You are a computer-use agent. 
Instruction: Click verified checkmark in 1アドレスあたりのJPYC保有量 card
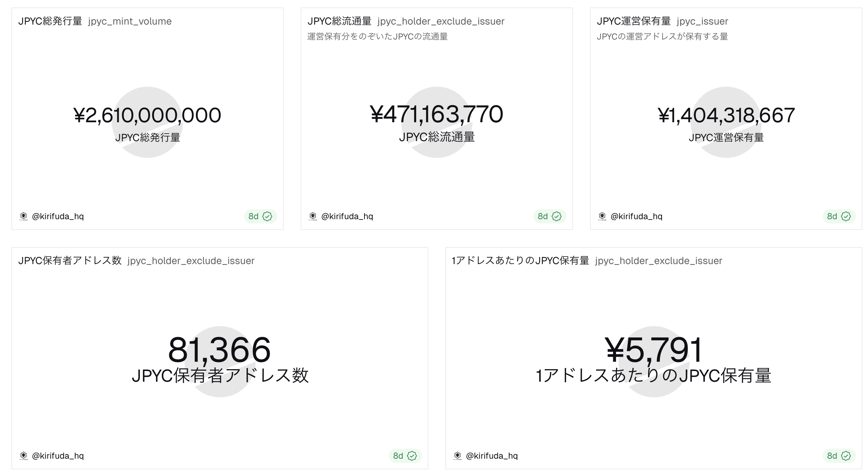(x=846, y=456)
